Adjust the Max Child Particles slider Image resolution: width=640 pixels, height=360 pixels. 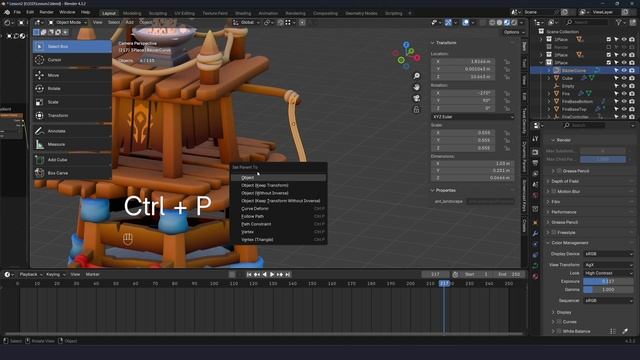(603, 159)
